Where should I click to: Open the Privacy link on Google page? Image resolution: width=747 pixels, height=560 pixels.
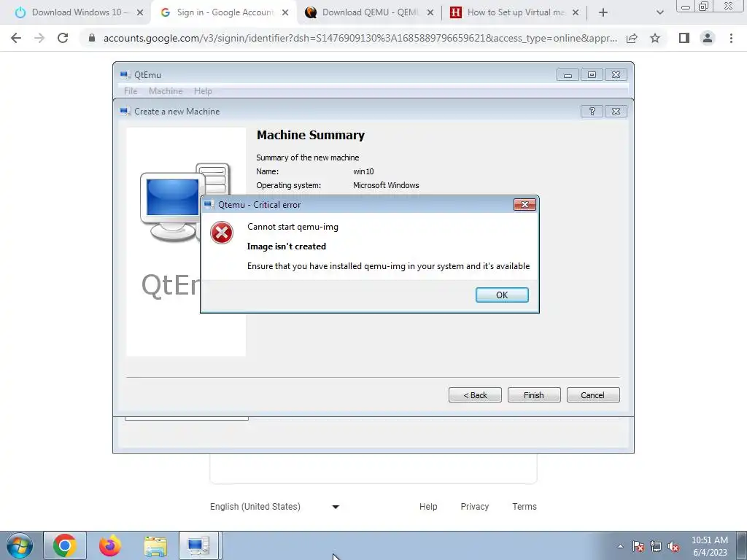click(x=474, y=506)
